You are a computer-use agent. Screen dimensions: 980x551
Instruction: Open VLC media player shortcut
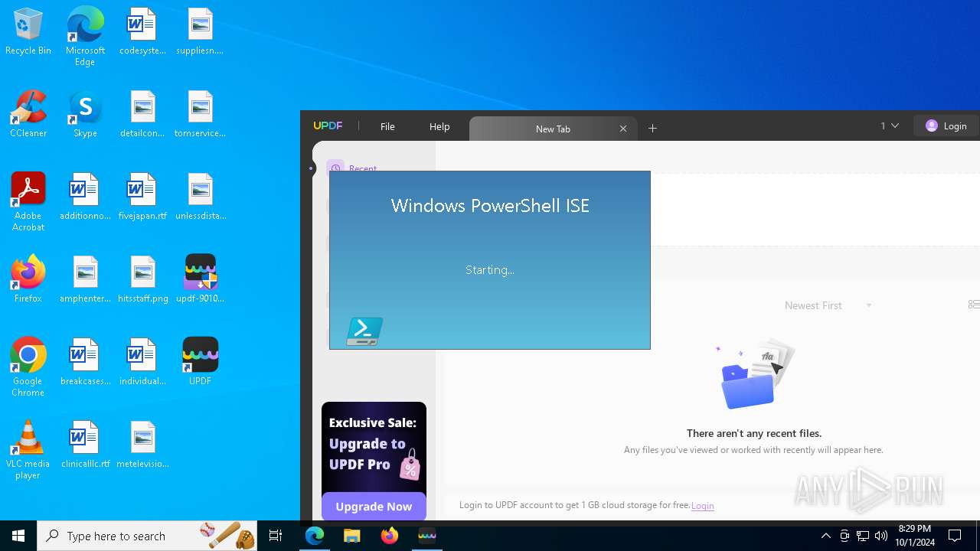pos(28,450)
